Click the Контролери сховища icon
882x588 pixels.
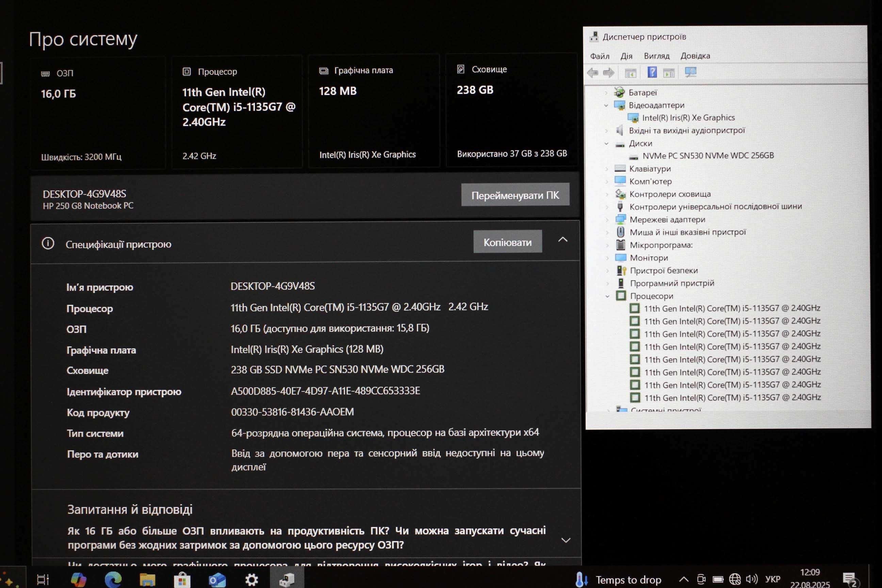(x=620, y=194)
